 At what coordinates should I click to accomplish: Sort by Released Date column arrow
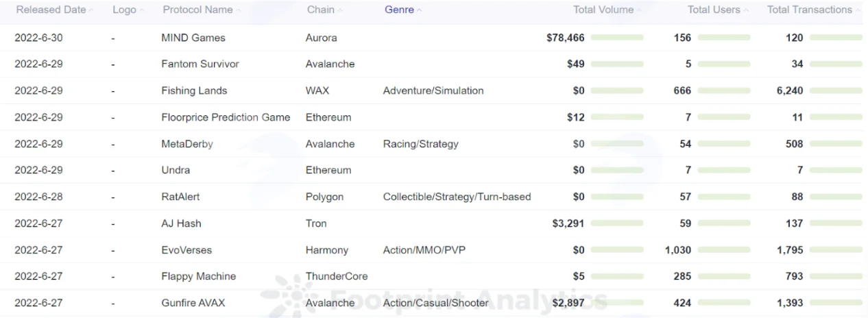[x=92, y=10]
